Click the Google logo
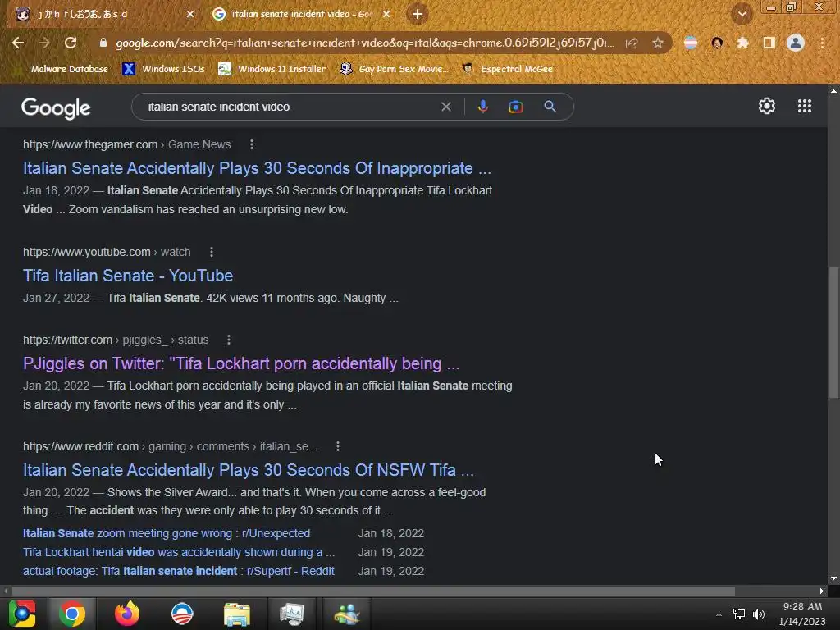The width and height of the screenshot is (840, 630). pyautogui.click(x=56, y=107)
